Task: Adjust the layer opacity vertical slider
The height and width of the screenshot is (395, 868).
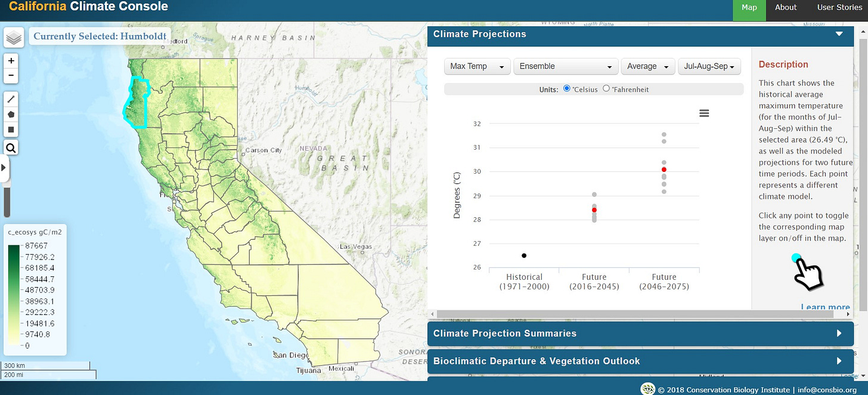Action: tap(7, 203)
